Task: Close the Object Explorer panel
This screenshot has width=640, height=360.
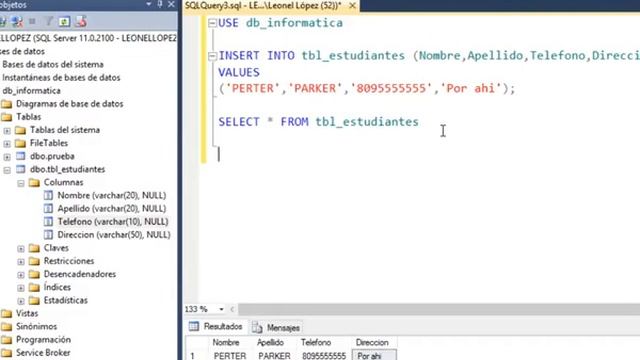Action: (171, 4)
